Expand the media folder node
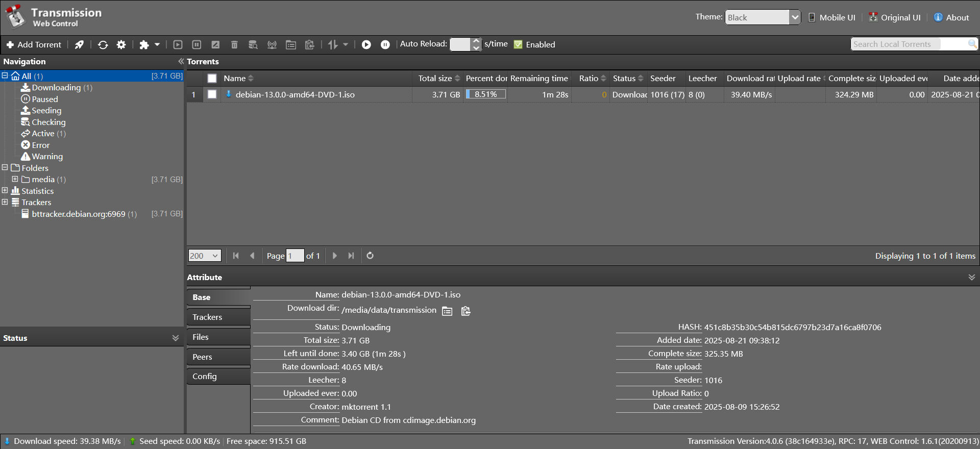 pyautogui.click(x=15, y=179)
